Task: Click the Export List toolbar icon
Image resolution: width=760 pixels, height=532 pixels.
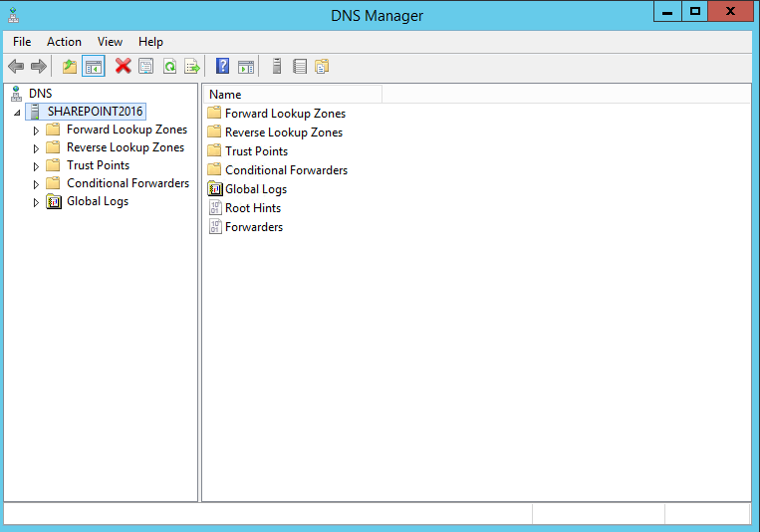Action: [x=192, y=66]
